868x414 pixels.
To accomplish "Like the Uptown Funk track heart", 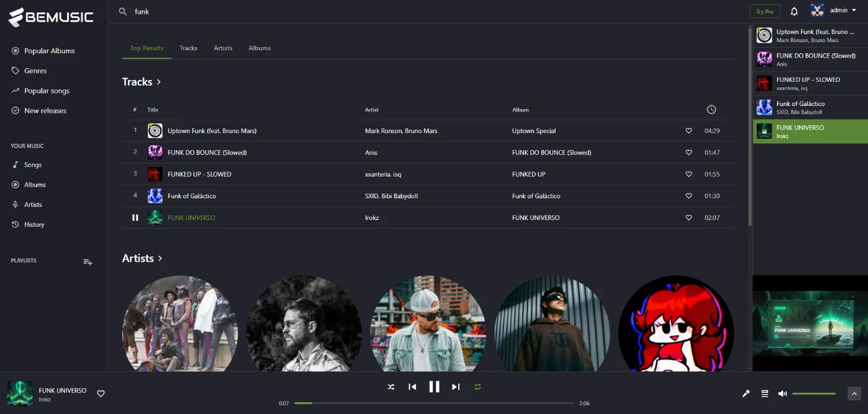I will click(688, 131).
